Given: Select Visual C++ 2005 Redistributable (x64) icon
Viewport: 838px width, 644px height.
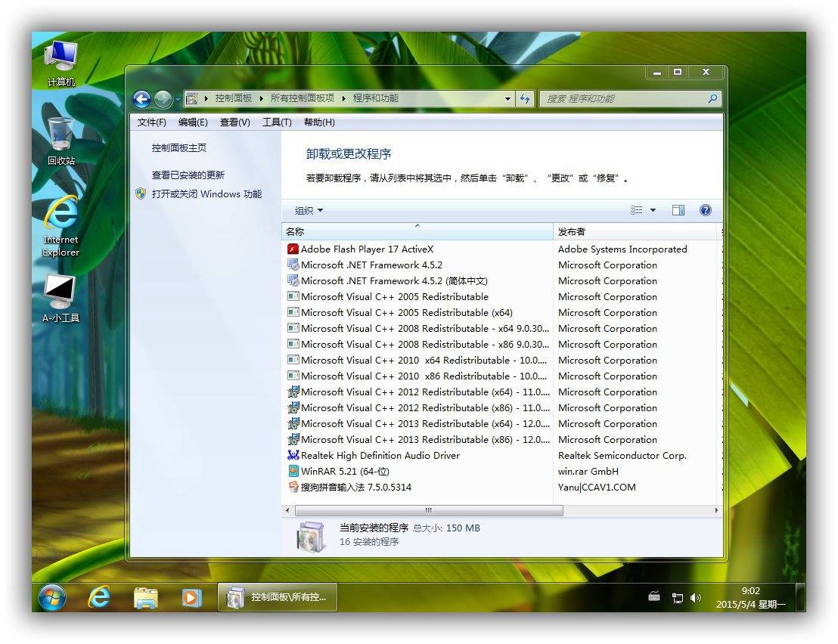Looking at the screenshot, I should coord(293,312).
